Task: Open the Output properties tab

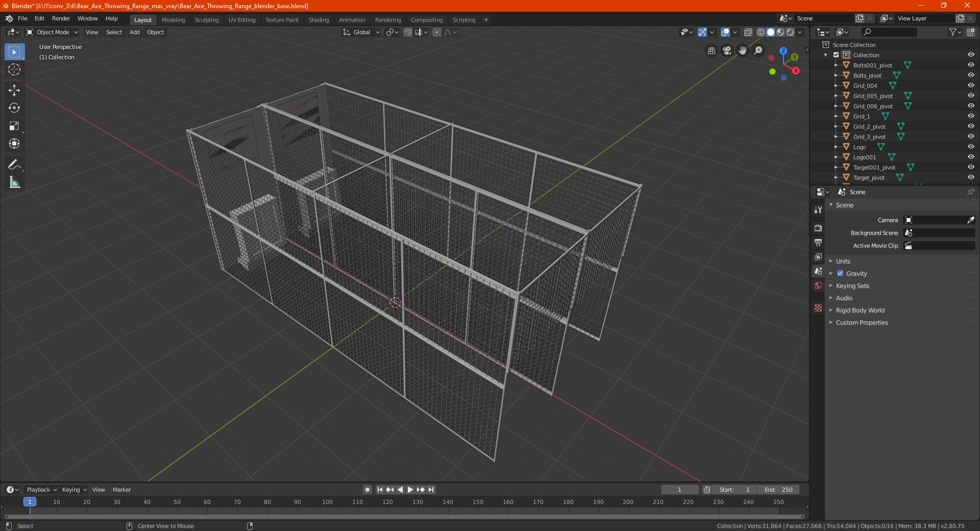Action: pyautogui.click(x=818, y=242)
